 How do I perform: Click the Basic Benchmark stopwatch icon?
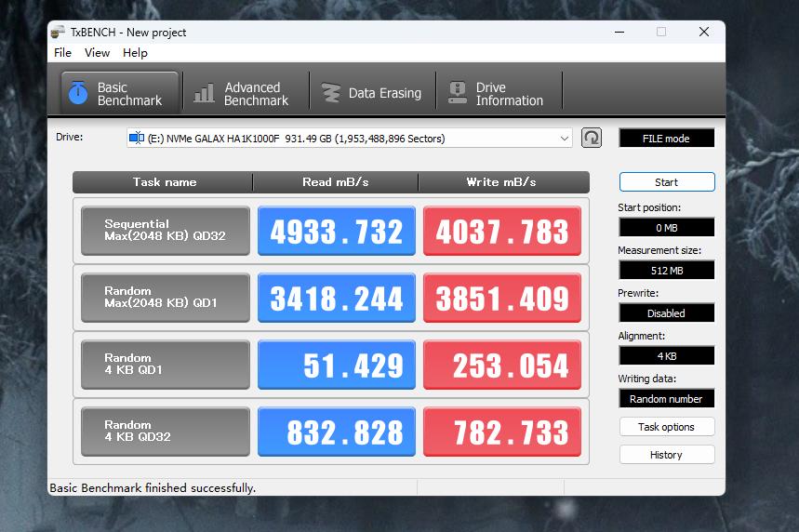coord(78,93)
